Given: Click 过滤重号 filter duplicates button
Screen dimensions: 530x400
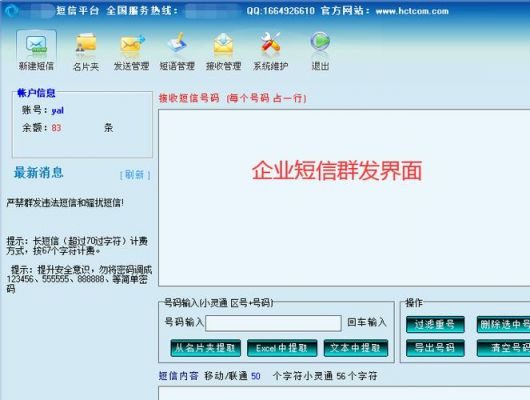Looking at the screenshot, I should point(435,325).
